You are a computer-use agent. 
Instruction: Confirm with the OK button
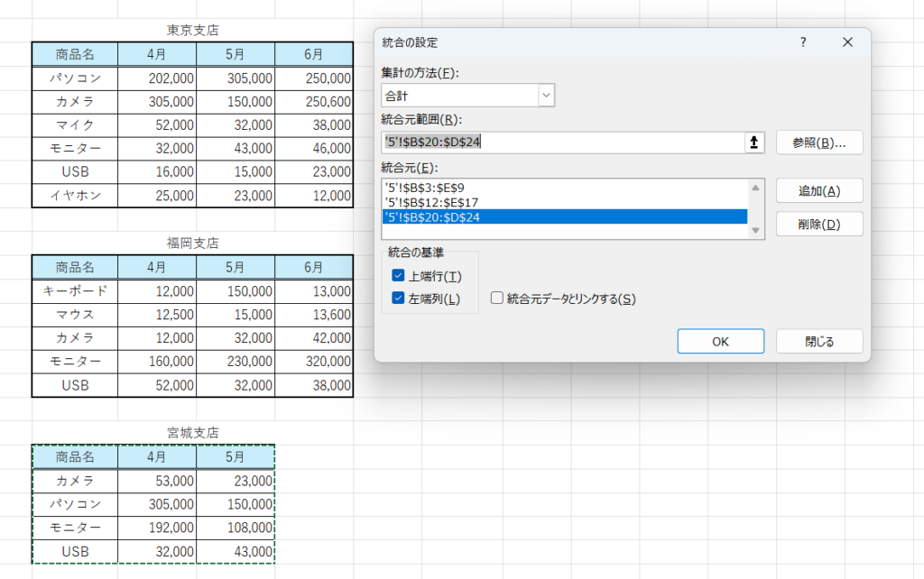point(720,342)
